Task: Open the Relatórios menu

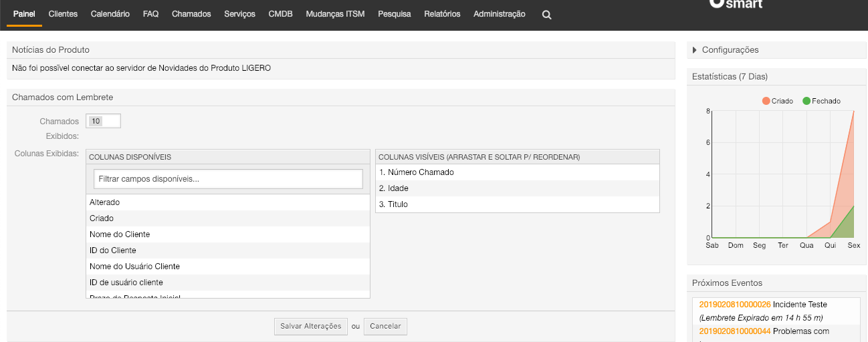Action: (x=442, y=14)
